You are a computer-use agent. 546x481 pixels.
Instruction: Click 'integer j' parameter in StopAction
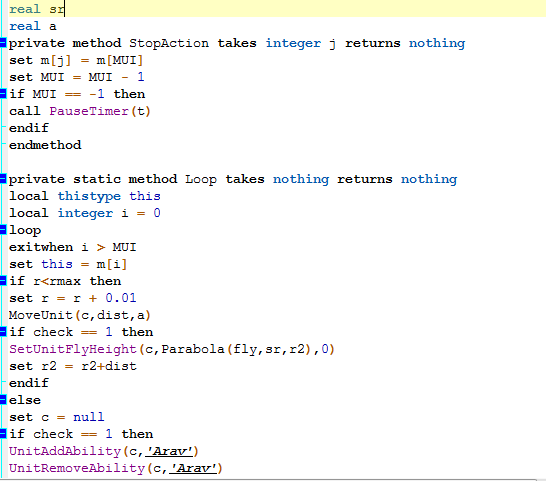(301, 44)
